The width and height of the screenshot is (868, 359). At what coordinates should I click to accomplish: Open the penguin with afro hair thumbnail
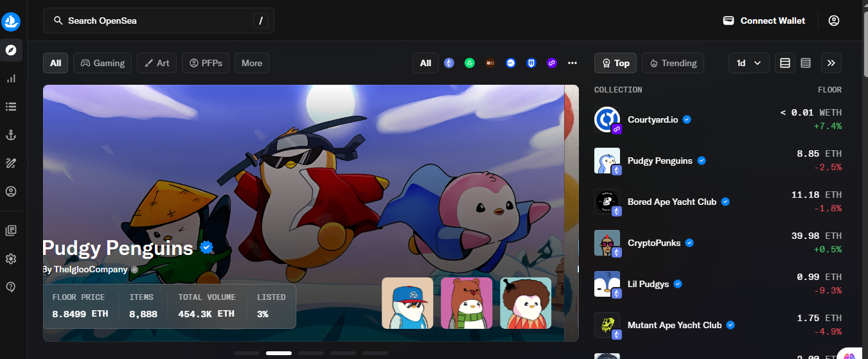click(x=526, y=303)
